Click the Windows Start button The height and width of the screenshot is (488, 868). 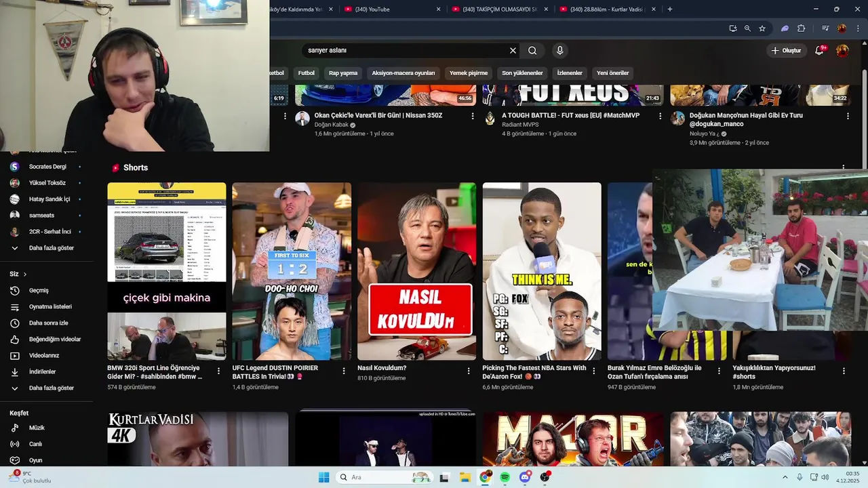[x=323, y=477]
